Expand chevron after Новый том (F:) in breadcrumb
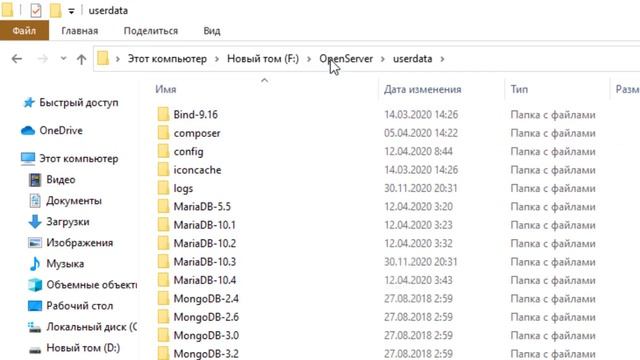The height and width of the screenshot is (360, 640). 309,59
